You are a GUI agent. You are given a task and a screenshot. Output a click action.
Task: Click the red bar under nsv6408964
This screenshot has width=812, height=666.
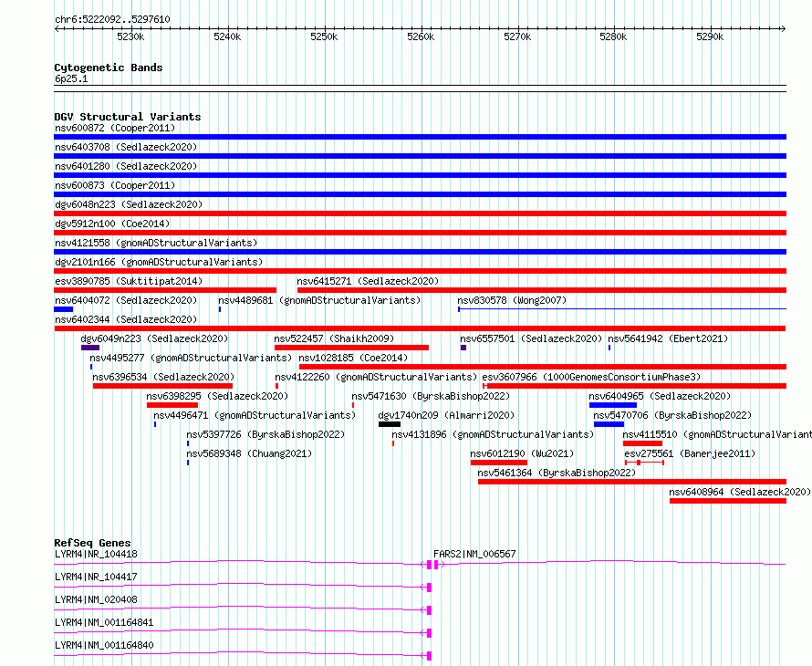[x=728, y=501]
